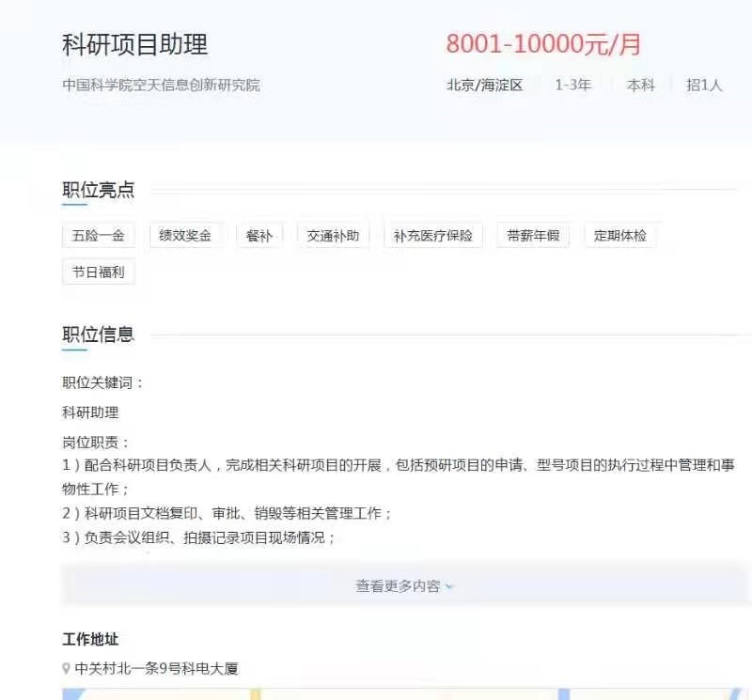The width and height of the screenshot is (752, 700).
Task: Expand the 查看更多内容 section
Action: tap(404, 585)
